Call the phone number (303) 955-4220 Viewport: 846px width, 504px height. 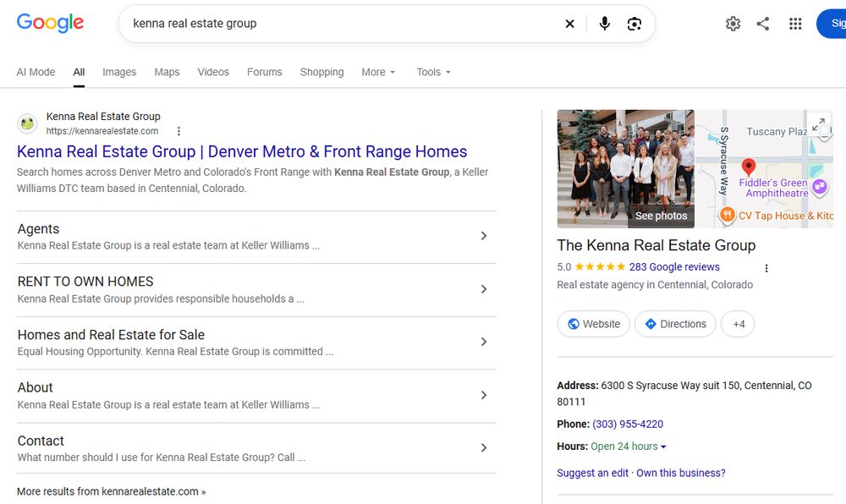pyautogui.click(x=628, y=425)
